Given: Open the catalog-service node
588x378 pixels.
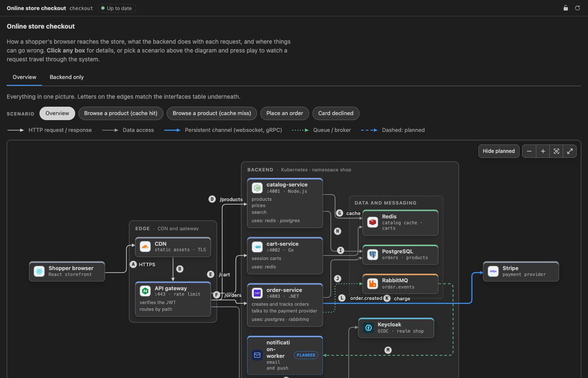Looking at the screenshot, I should pyautogui.click(x=285, y=203).
